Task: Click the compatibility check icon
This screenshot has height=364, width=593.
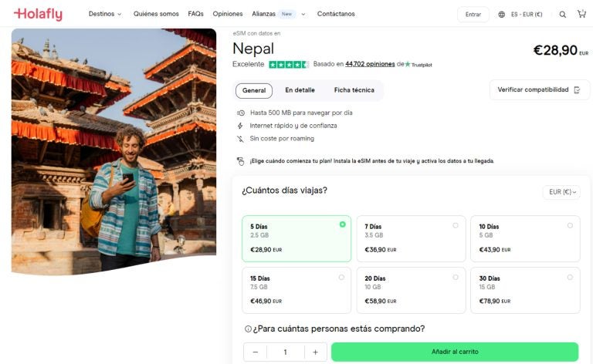Action: pos(577,90)
